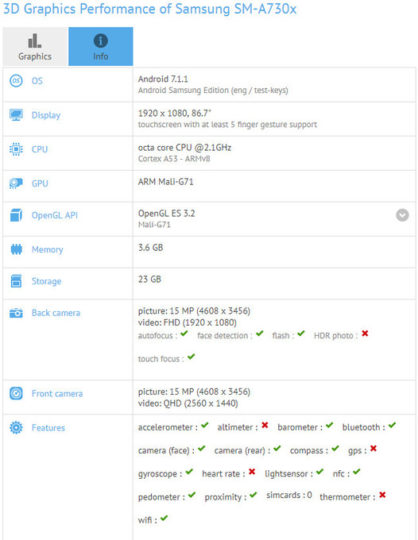Screen dimensions: 418x540
Task: Click the Back camera icon
Action: coord(16,313)
